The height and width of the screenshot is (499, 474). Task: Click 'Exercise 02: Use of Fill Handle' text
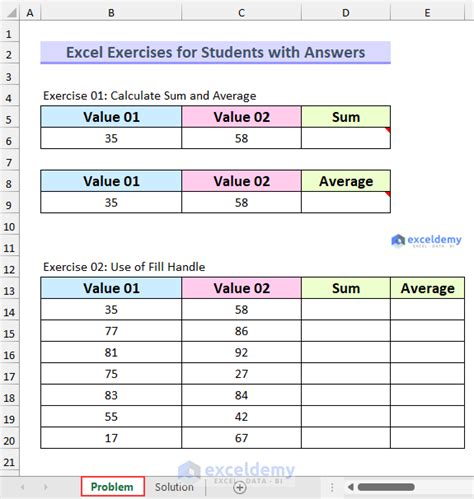(124, 267)
